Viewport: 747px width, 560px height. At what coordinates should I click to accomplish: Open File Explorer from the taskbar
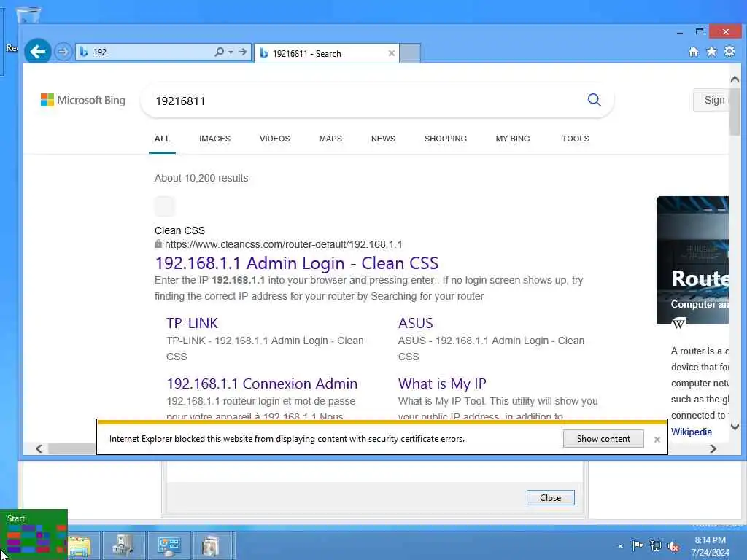(80, 546)
